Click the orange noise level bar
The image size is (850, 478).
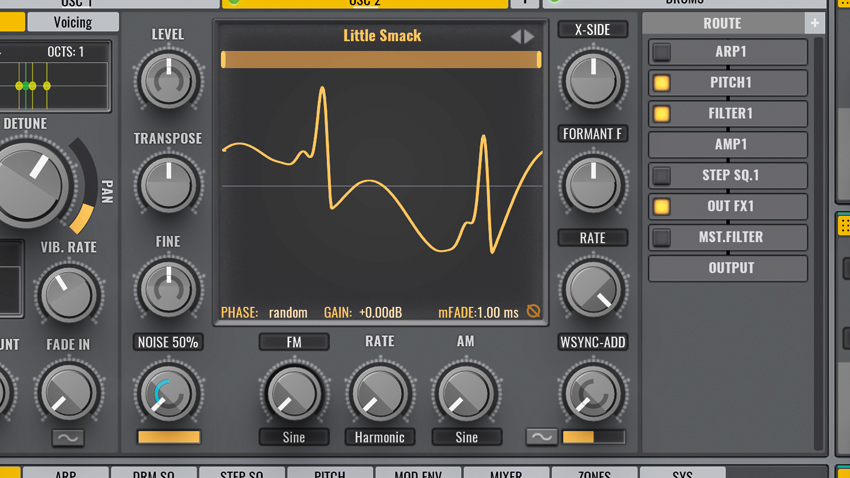point(169,437)
